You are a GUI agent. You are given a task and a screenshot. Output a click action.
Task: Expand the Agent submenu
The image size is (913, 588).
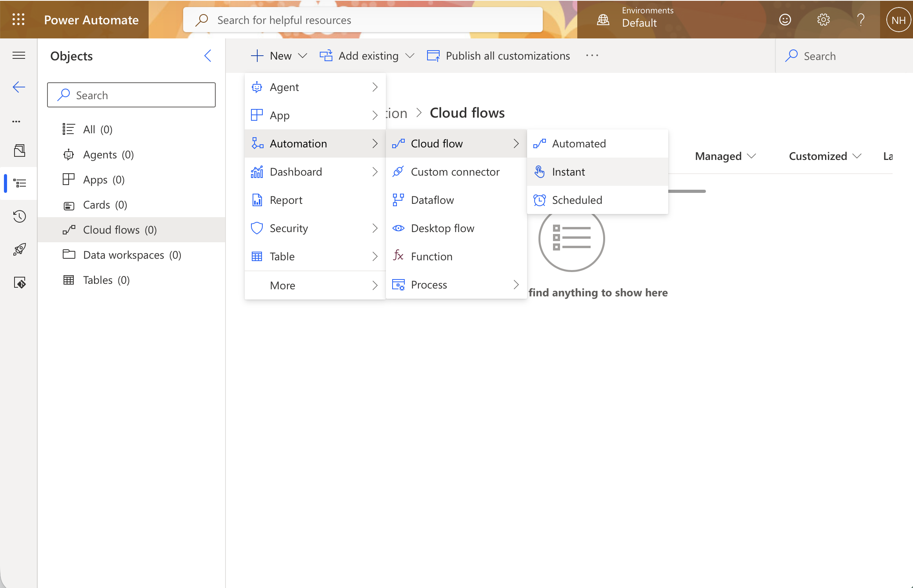click(315, 87)
